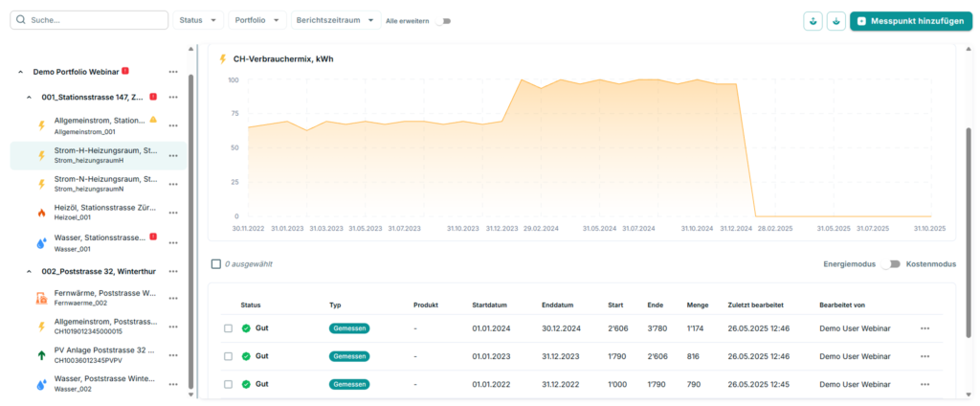This screenshot has width=980, height=406.
Task: Click into the Suche search field
Action: click(89, 20)
